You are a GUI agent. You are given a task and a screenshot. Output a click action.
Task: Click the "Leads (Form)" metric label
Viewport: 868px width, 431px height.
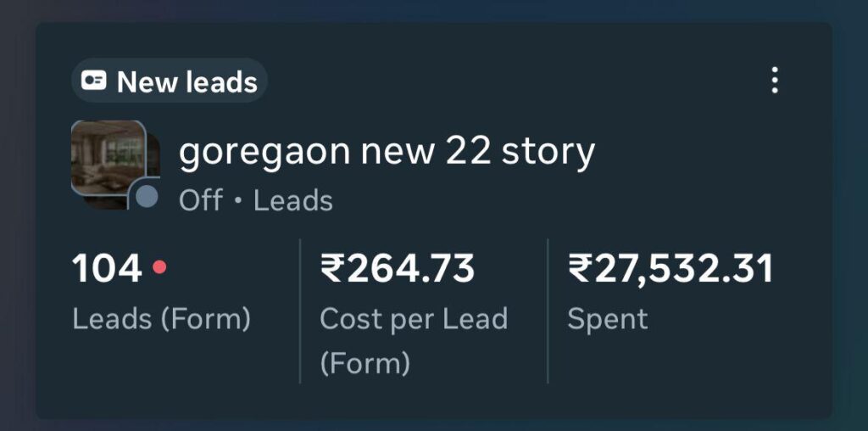click(161, 319)
